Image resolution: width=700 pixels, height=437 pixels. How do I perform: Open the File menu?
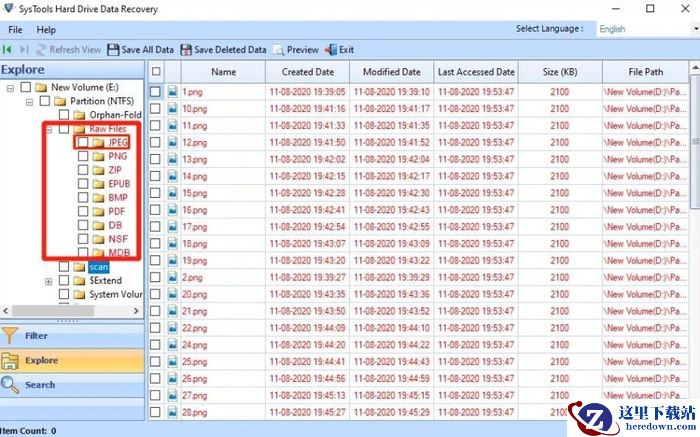tap(15, 30)
